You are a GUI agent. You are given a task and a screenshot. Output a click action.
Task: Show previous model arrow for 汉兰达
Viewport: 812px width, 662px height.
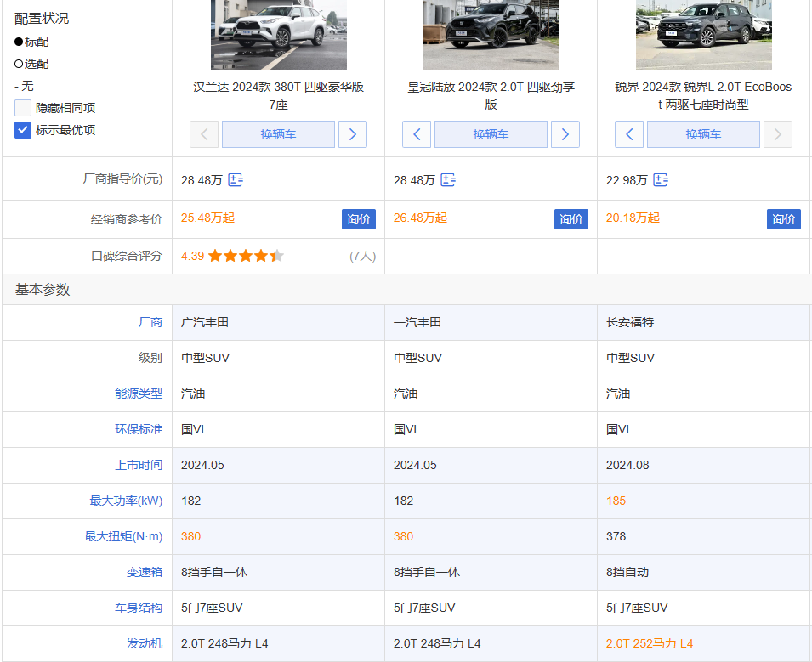click(x=204, y=134)
